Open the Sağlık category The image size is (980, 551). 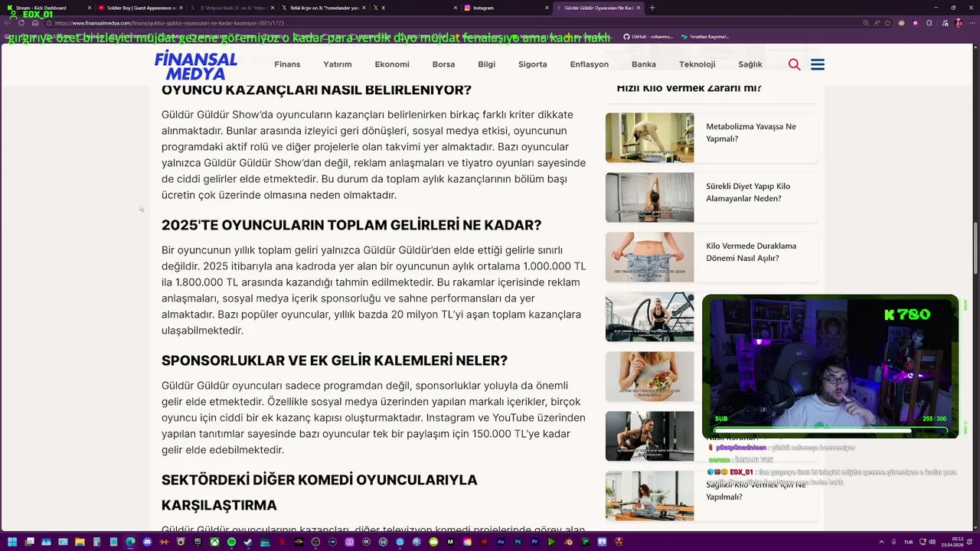[x=750, y=64]
